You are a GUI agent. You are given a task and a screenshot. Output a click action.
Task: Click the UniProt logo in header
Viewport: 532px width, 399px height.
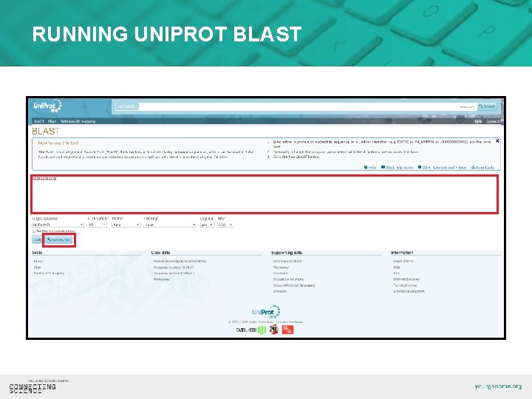pos(47,106)
